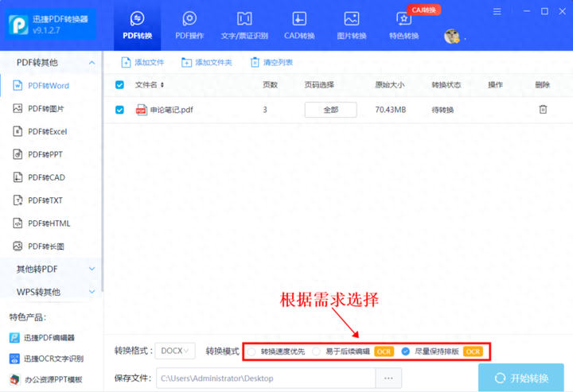Switch to PDF转PPT in sidebar
Screen dimensions: 573x392
(45, 154)
